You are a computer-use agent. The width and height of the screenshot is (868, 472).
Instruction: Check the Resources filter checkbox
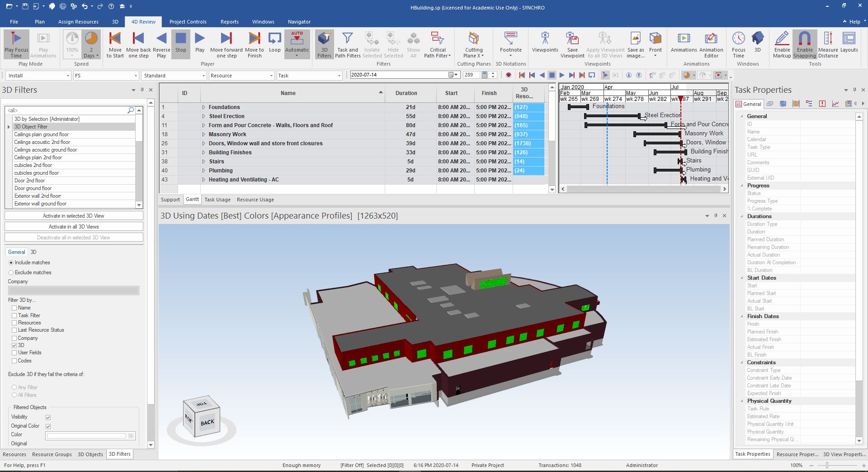pyautogui.click(x=14, y=323)
